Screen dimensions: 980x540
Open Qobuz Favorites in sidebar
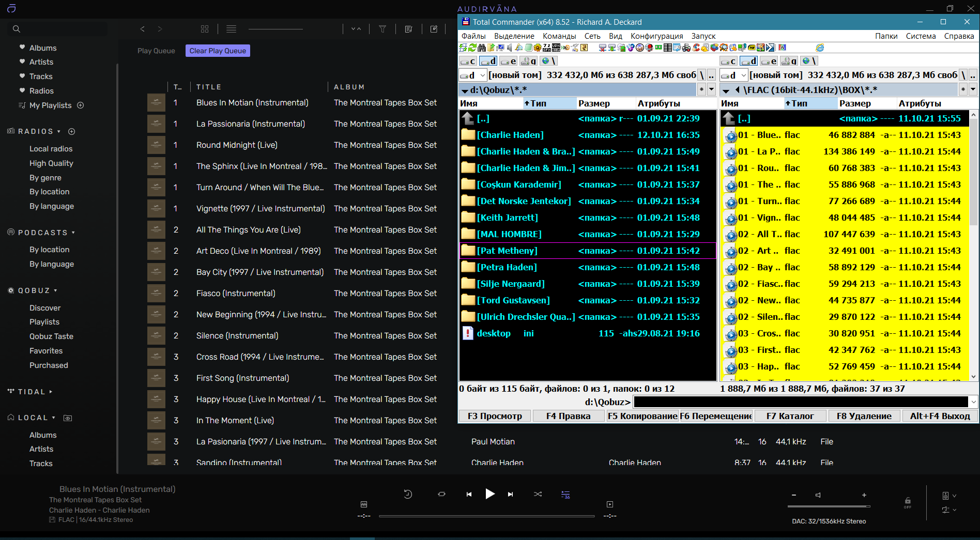[46, 351]
